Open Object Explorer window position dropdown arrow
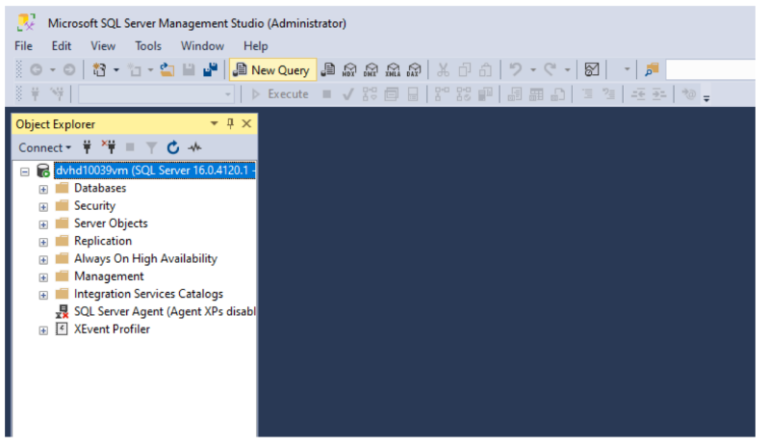The image size is (768, 447). tap(214, 123)
